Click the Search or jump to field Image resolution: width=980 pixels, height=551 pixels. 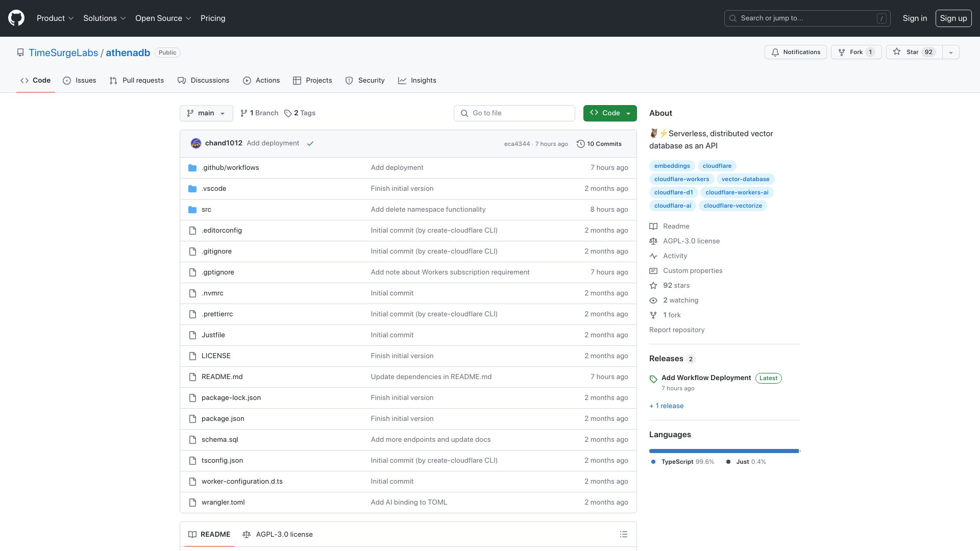[x=807, y=18]
